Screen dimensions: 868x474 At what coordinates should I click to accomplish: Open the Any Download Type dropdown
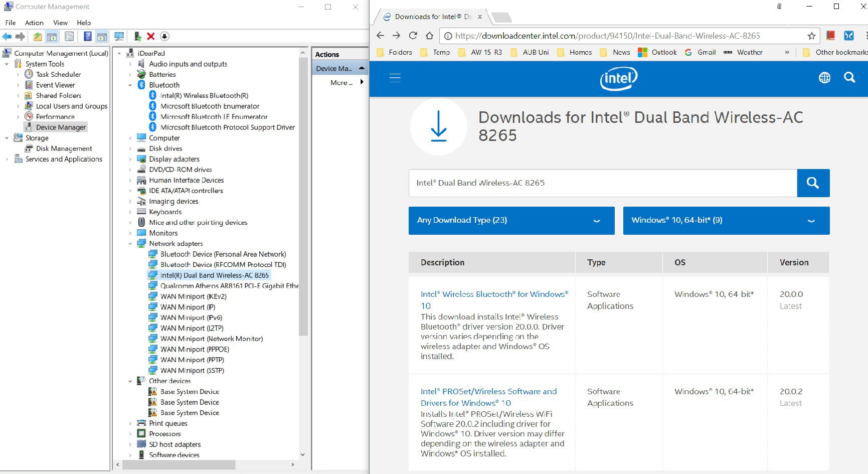click(x=511, y=220)
